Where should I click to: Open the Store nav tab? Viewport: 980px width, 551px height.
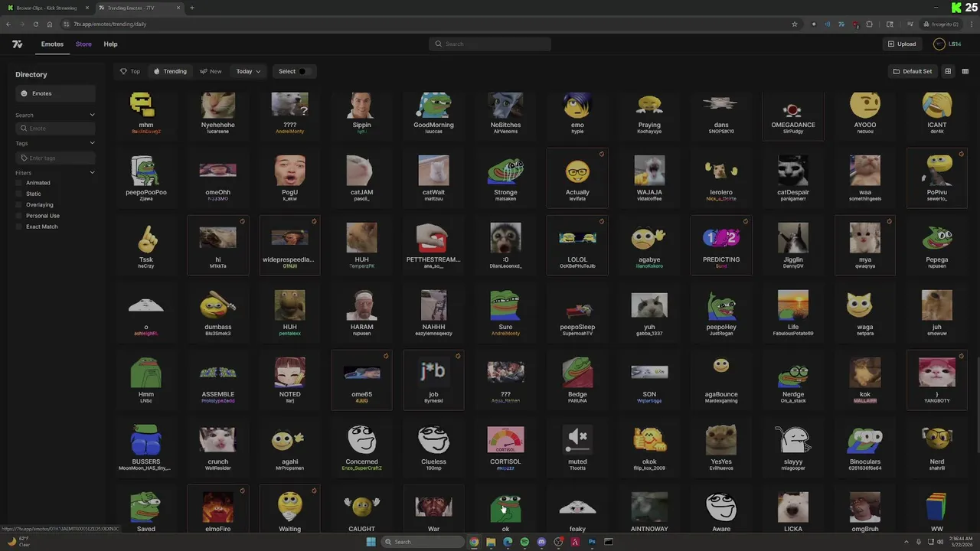click(x=83, y=44)
